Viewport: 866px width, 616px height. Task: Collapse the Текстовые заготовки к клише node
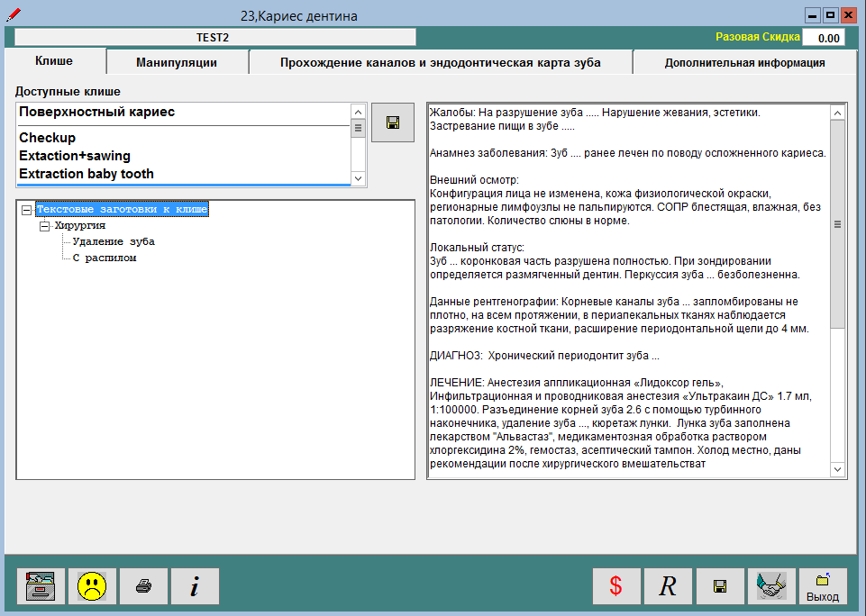(26, 210)
